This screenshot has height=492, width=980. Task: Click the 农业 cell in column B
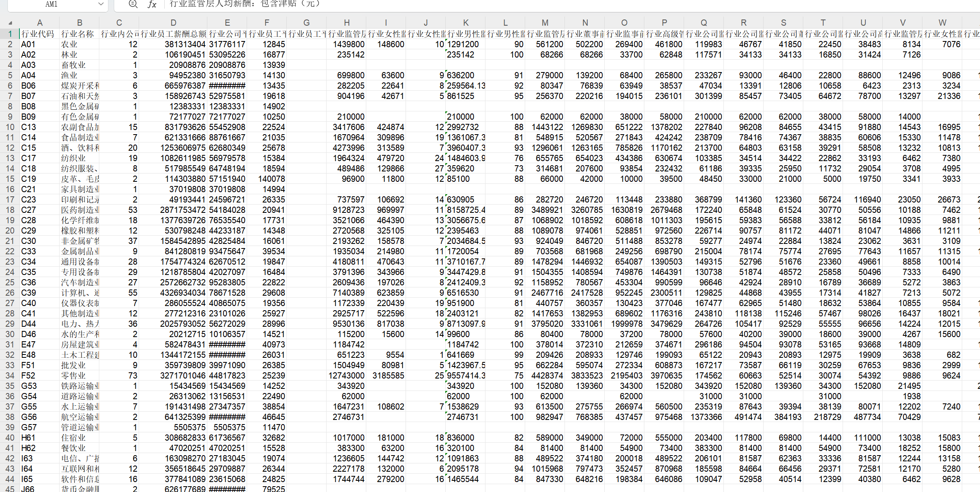pos(79,44)
